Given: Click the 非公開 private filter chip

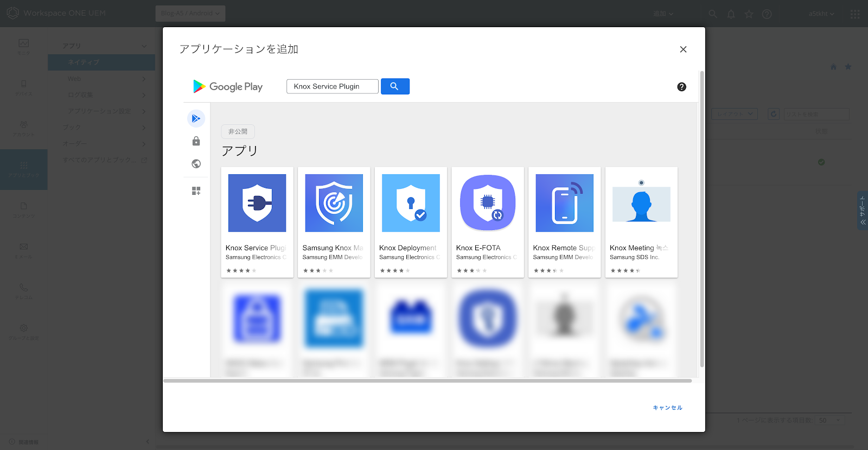Looking at the screenshot, I should [x=238, y=132].
